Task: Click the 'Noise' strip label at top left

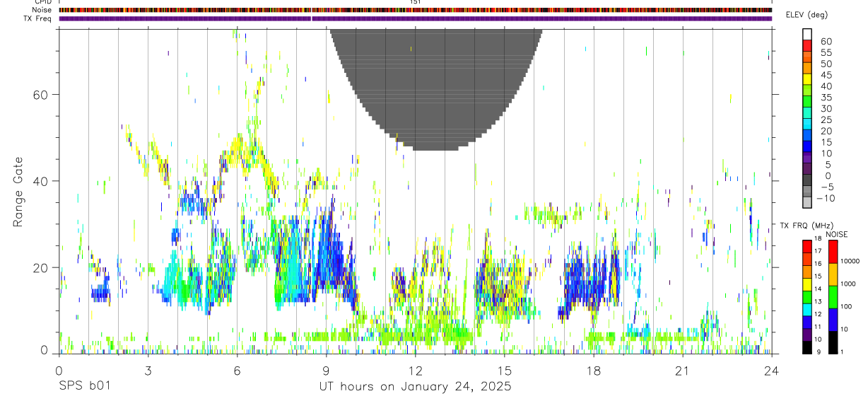Action: (x=42, y=10)
